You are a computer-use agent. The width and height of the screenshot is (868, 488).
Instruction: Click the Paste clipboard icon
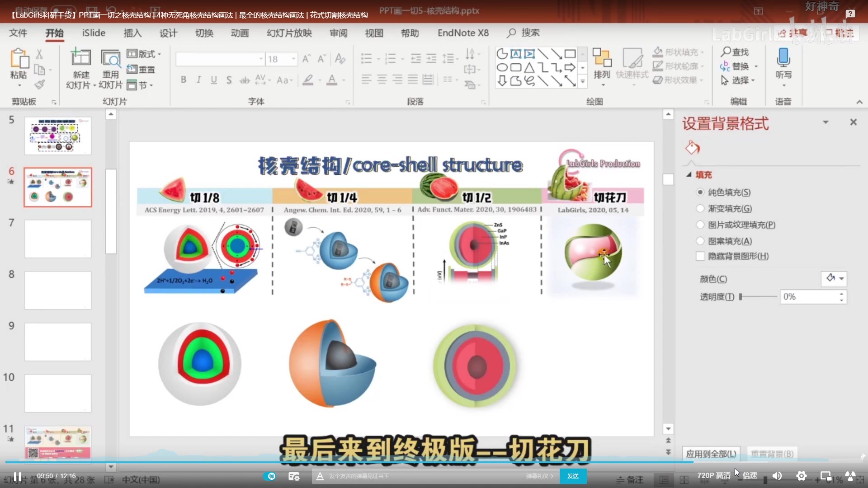click(x=19, y=59)
